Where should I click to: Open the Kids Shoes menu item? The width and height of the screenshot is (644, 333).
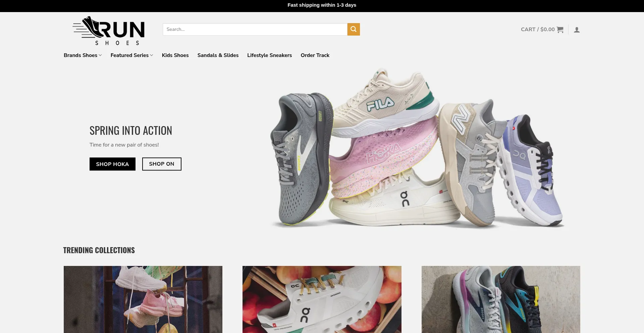coord(175,55)
